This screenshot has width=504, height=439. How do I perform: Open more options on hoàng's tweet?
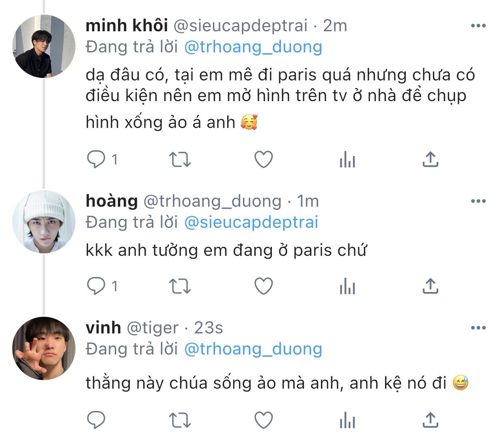tap(478, 201)
